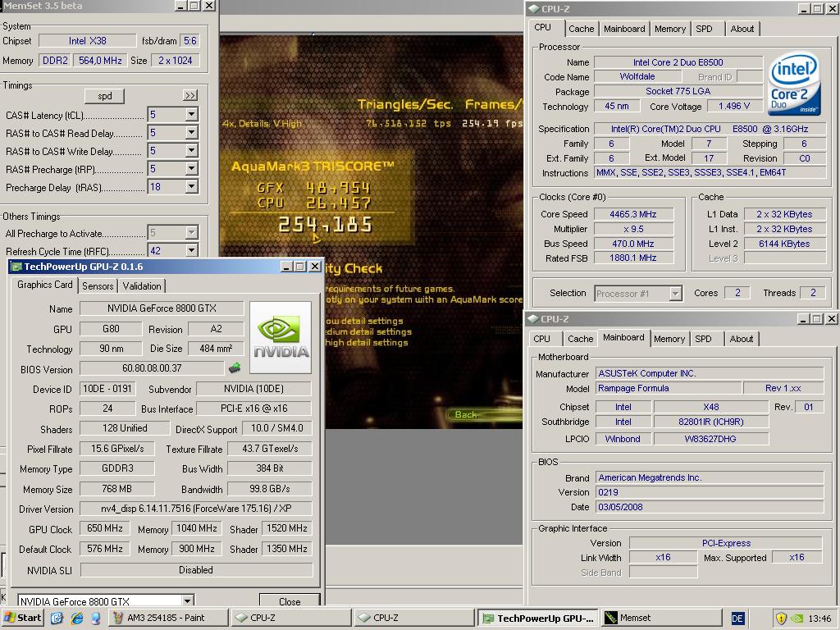Click the spd button in MemSet
Screen dimensions: 840x630
[x=104, y=96]
